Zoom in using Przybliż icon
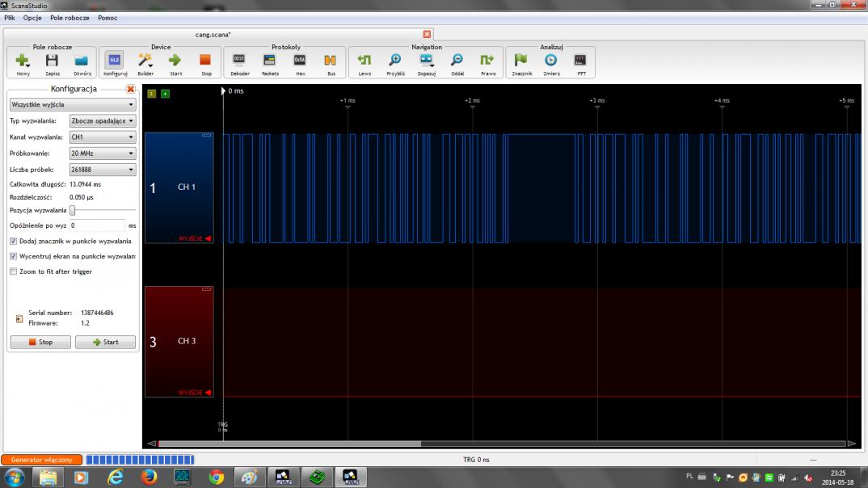868x488 pixels. coord(395,61)
